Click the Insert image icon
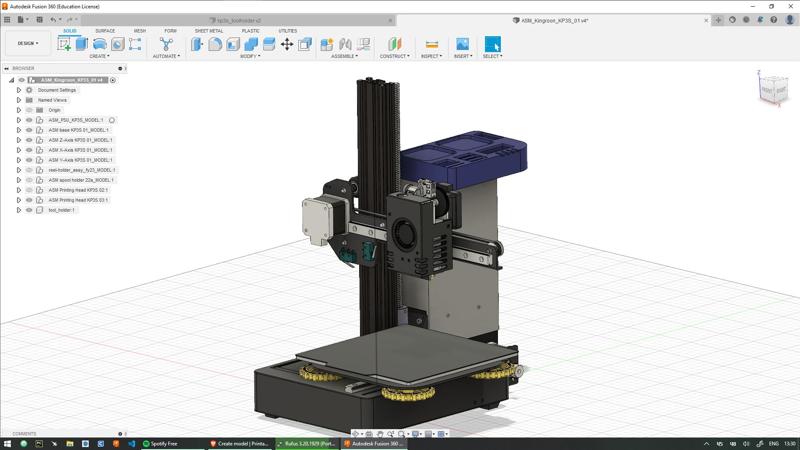Screen dimensions: 800x450 (463, 44)
